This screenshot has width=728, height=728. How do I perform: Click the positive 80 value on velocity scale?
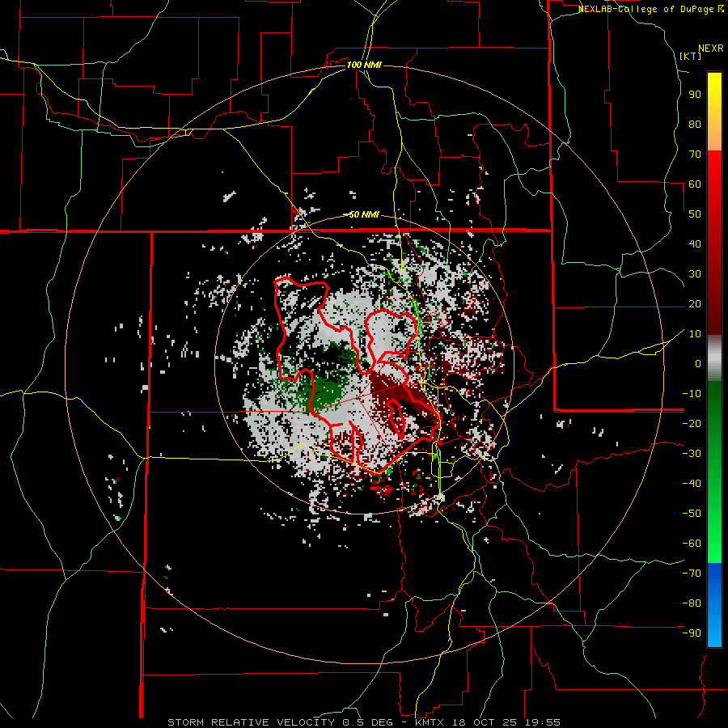[x=695, y=125]
